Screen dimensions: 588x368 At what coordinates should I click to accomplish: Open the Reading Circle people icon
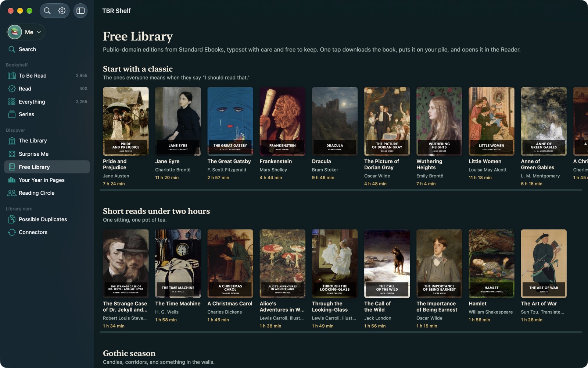(12, 193)
